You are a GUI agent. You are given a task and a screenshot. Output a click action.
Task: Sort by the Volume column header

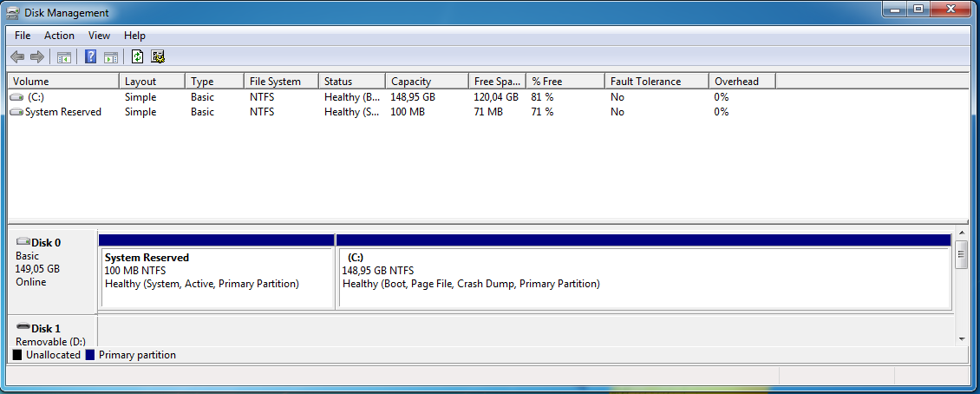(x=63, y=82)
